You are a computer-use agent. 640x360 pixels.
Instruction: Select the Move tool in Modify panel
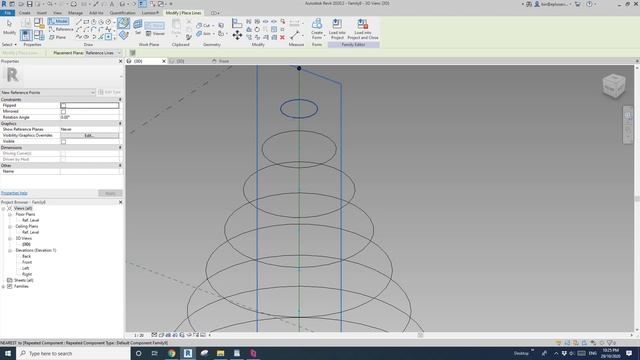[237, 36]
